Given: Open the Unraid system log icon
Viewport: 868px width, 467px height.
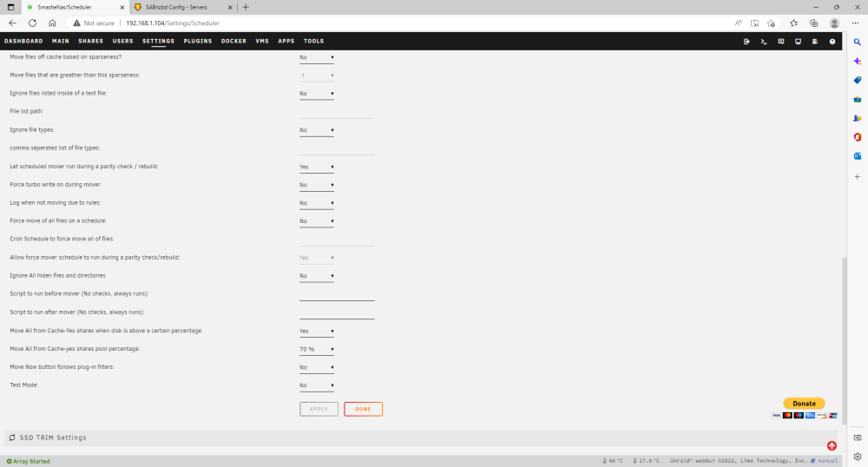Looking at the screenshot, I should [815, 42].
